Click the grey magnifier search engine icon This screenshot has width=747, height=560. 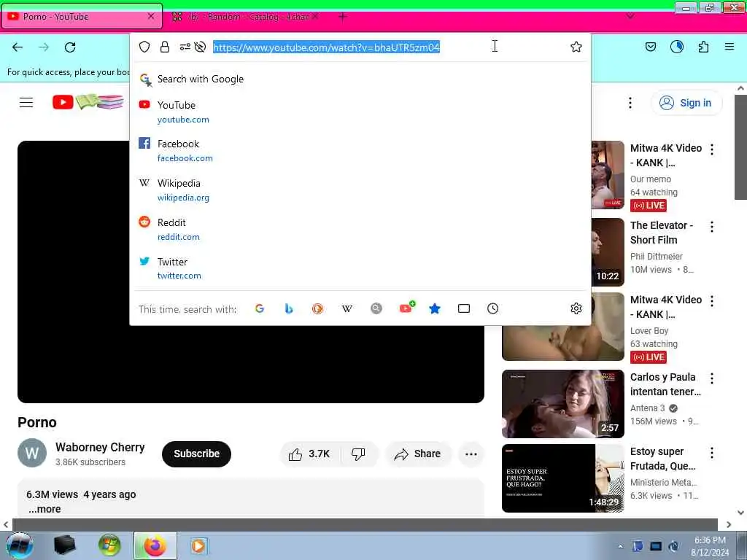point(376,308)
